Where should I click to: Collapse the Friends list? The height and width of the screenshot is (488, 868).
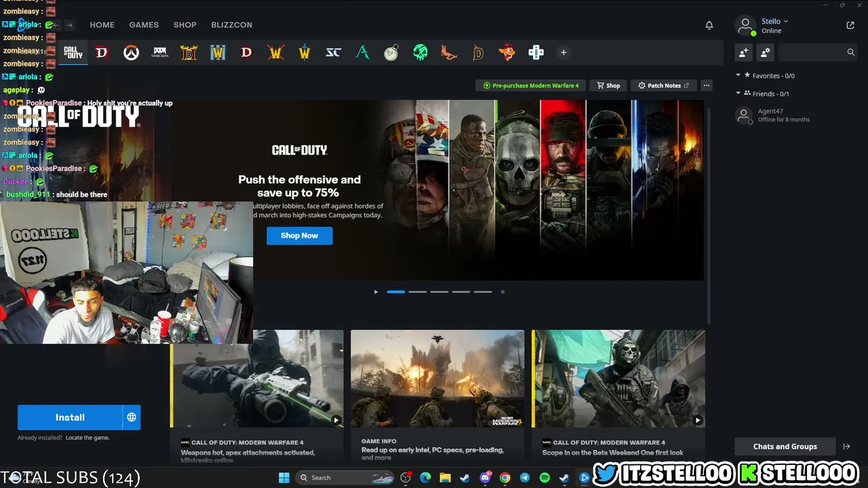tap(738, 94)
